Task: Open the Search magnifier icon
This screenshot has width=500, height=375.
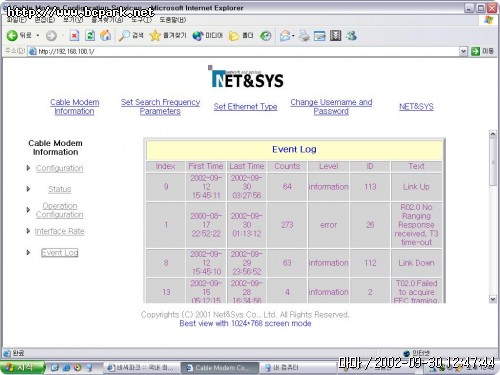Action: pos(124,36)
